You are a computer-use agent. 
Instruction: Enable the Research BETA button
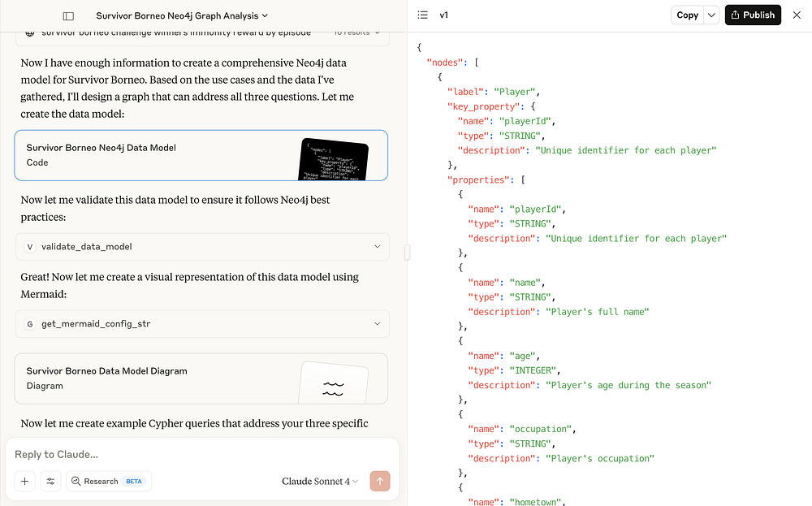pyautogui.click(x=108, y=481)
